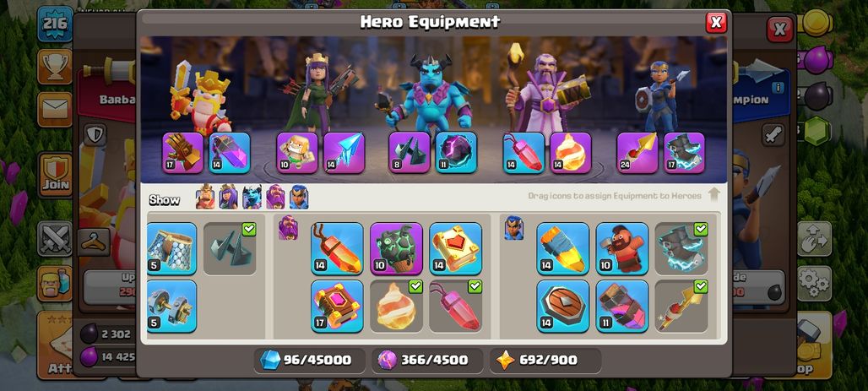The image size is (868, 391).
Task: Select Grand Warden's equipped fireball slot
Action: [x=570, y=152]
